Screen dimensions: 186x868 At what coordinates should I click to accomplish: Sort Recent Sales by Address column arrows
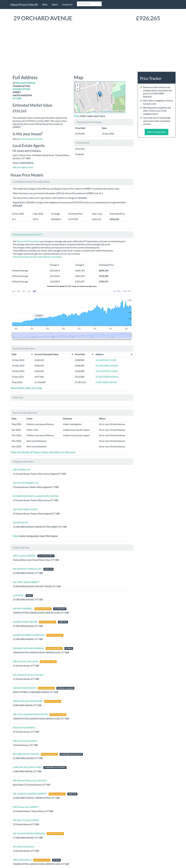132,354
